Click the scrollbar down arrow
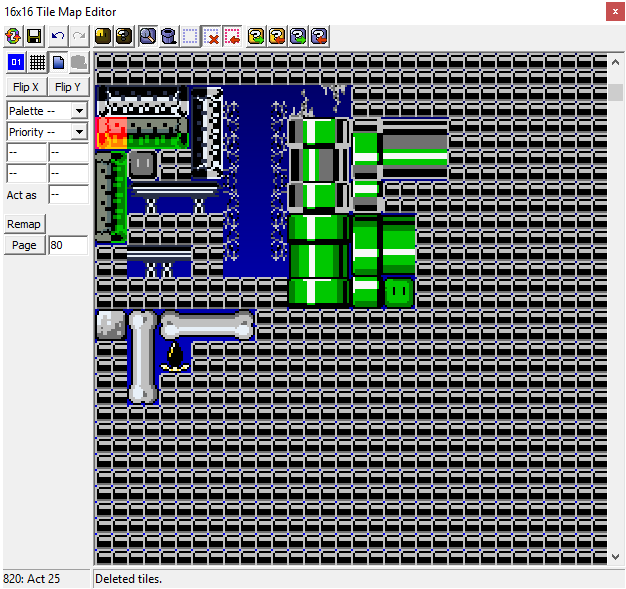This screenshot has height=589, width=626. pos(616,557)
